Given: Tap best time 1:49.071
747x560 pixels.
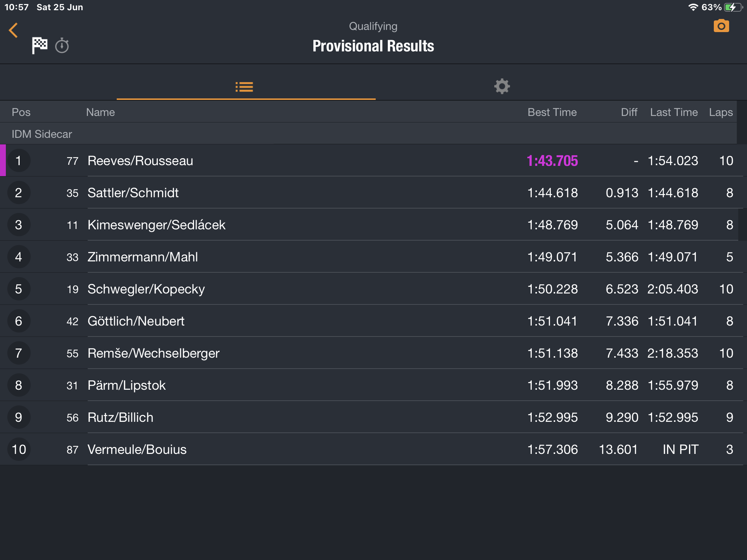Looking at the screenshot, I should (552, 257).
